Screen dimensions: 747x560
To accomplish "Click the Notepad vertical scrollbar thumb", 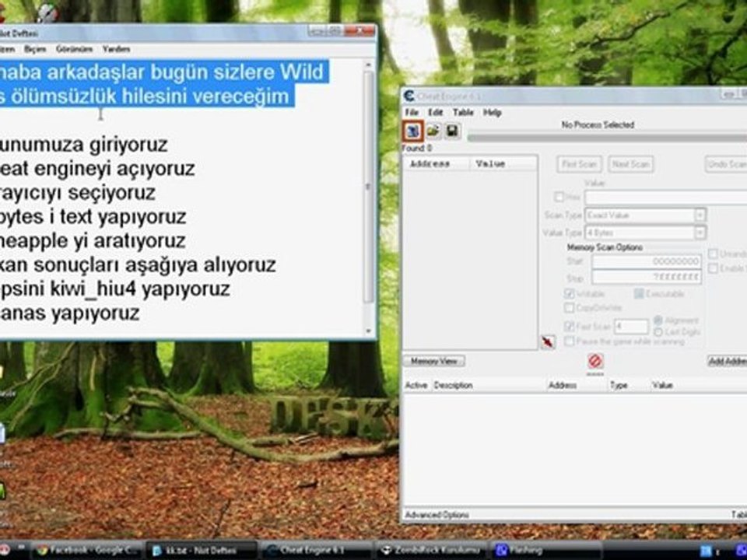I will 368,187.
